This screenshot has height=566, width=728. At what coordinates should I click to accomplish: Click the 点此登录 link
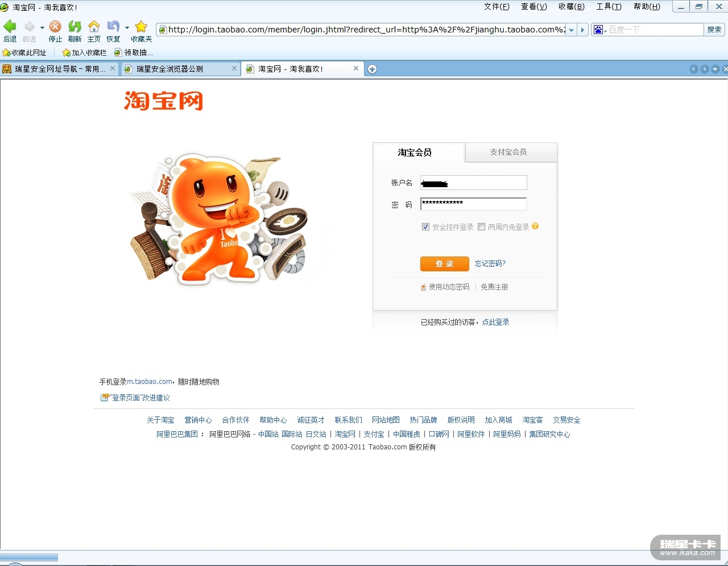click(496, 322)
